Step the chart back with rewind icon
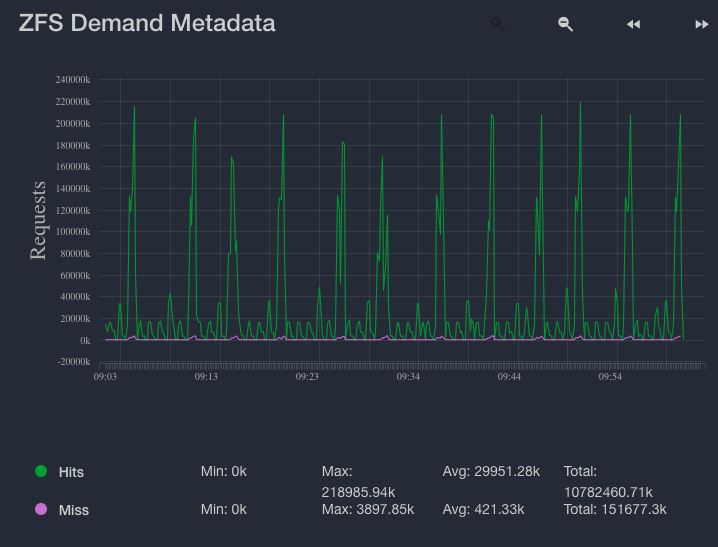The image size is (718, 547). [633, 24]
